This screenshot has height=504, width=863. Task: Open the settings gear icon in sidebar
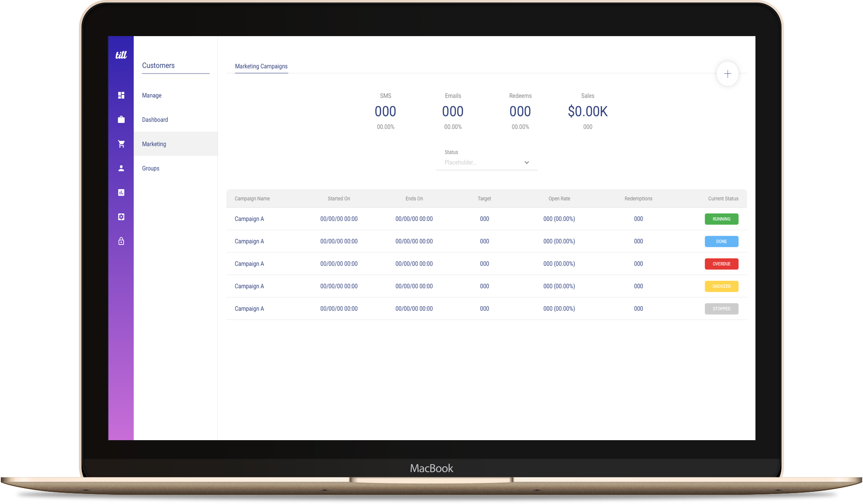(121, 217)
